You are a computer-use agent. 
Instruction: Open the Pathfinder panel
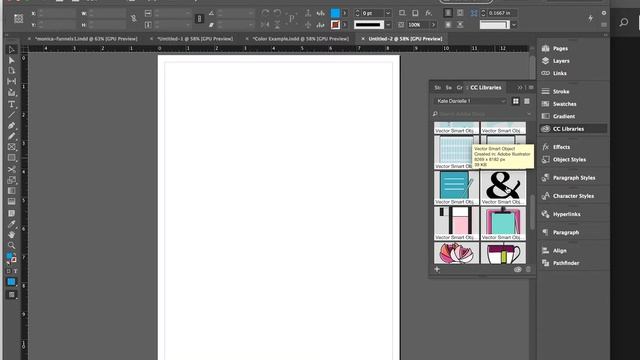[566, 263]
